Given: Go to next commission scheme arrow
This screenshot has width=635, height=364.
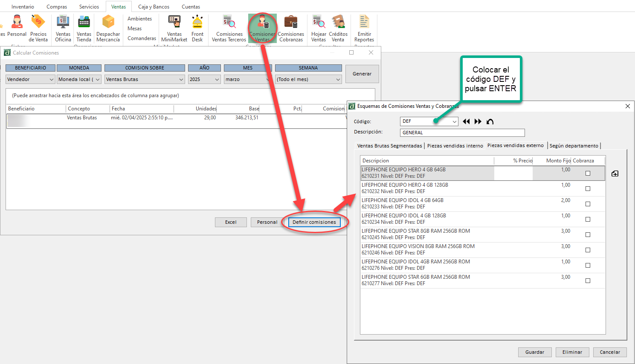Looking at the screenshot, I should coord(478,121).
